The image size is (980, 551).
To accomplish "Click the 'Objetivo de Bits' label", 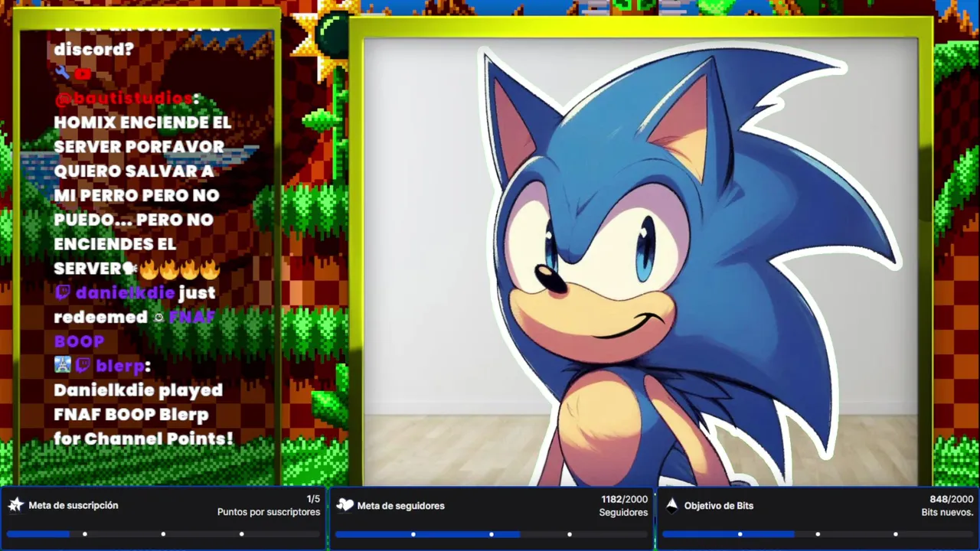I will (719, 506).
